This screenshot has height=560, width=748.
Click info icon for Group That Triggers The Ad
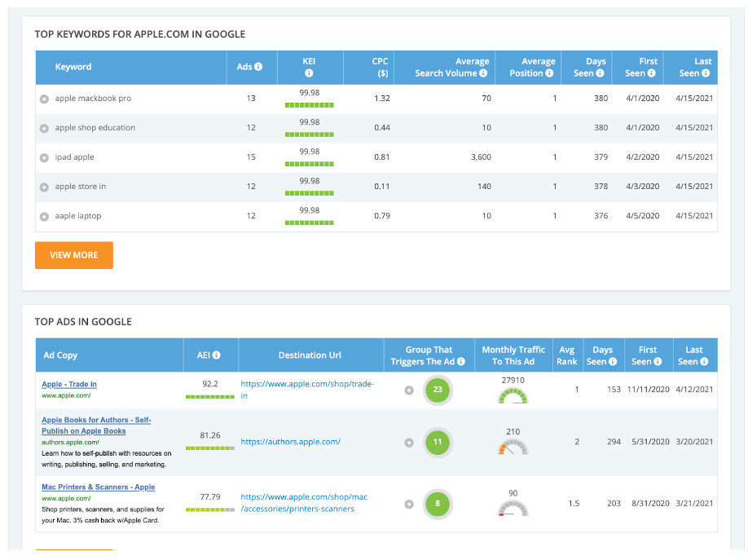461,362
